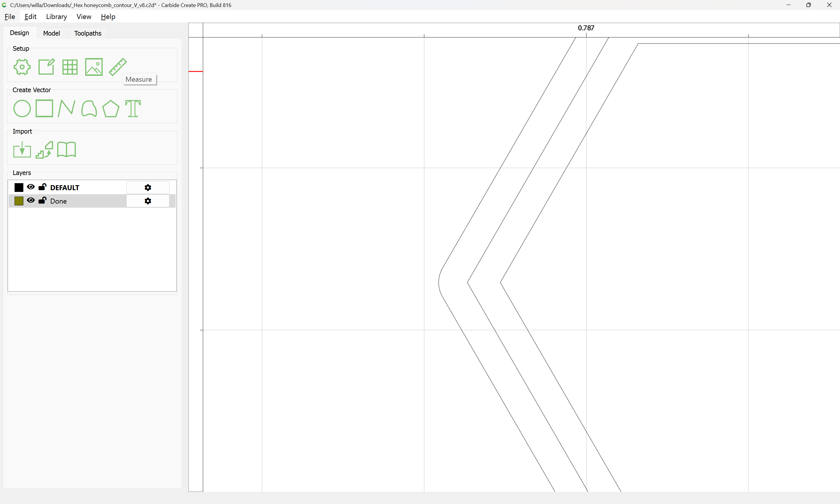Select the Circle vector tool

coord(22,109)
